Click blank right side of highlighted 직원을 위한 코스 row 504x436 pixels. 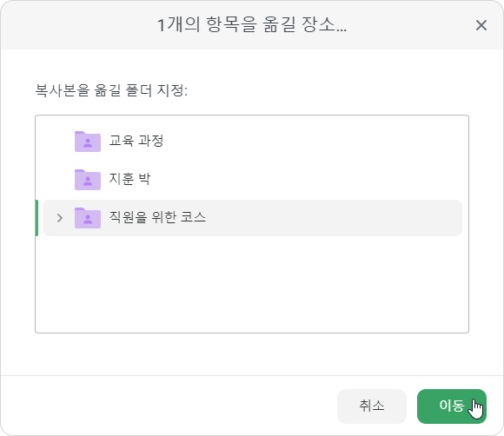pyautogui.click(x=335, y=218)
